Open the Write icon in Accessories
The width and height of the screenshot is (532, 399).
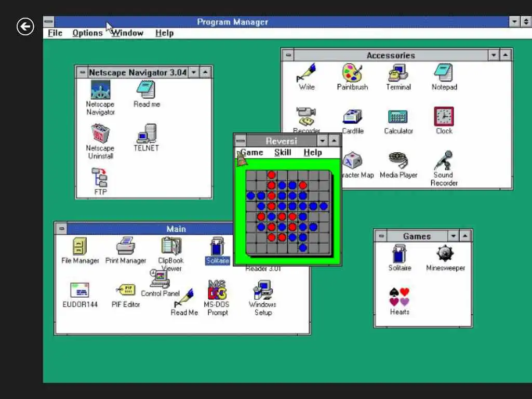[307, 72]
